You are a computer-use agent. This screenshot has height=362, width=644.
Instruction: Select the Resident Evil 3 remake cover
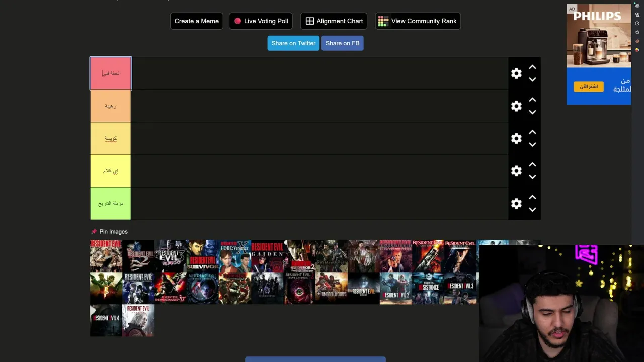[460, 288]
